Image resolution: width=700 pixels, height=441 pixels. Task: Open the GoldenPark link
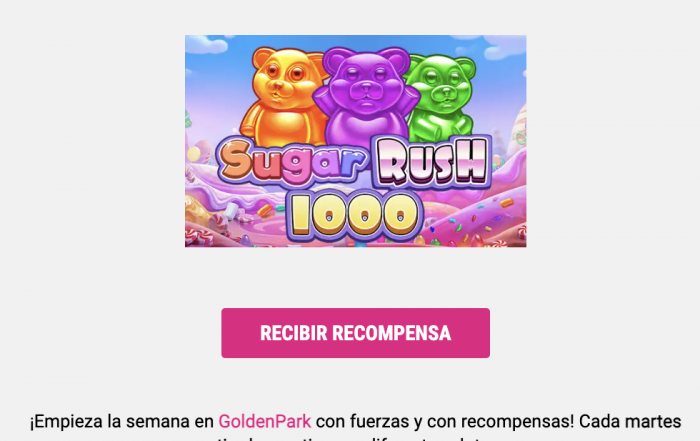click(265, 421)
